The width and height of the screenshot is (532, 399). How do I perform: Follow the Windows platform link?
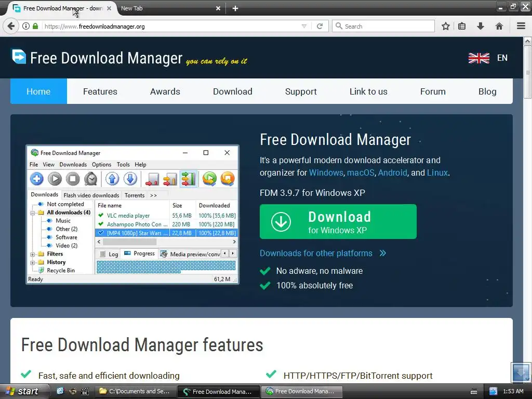click(326, 172)
